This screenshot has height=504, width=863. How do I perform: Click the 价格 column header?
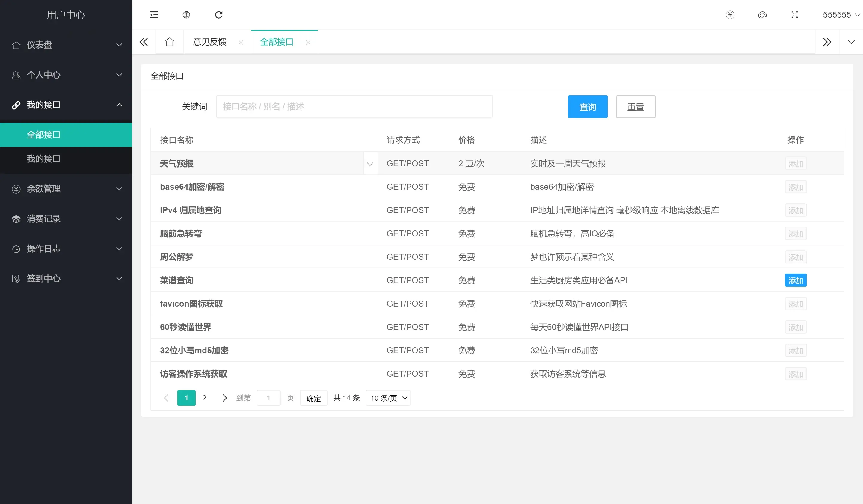click(467, 140)
